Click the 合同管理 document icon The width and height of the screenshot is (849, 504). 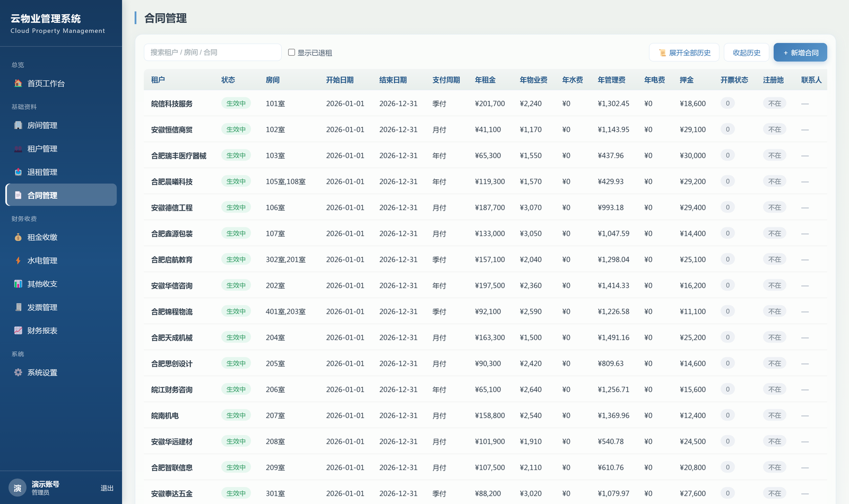click(18, 195)
